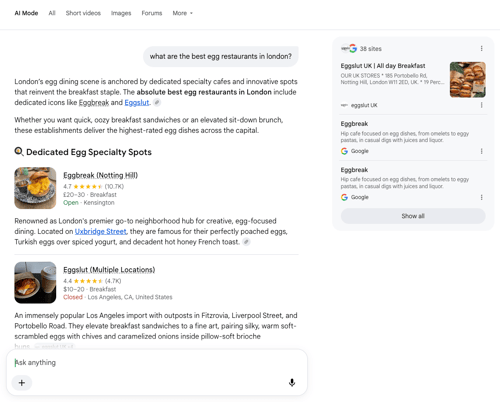500x402 pixels.
Task: Click the source link icon after Eggslut
Action: 157,102
